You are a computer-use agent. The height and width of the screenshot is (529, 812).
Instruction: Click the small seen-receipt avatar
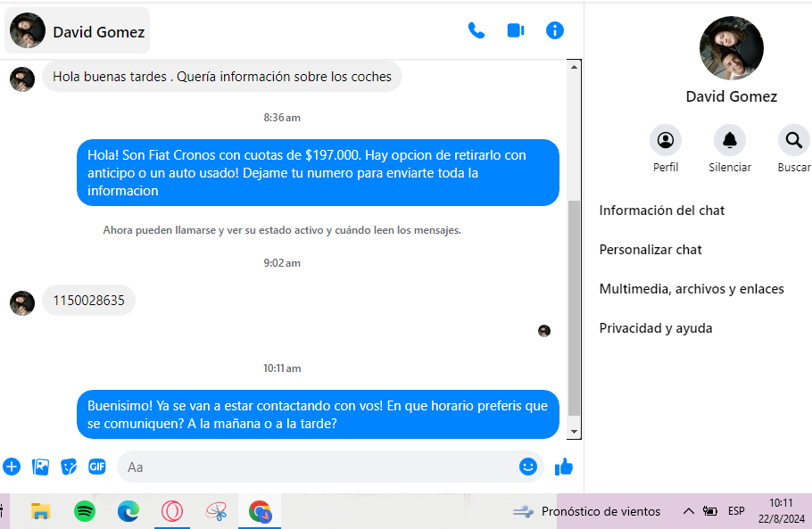(543, 331)
